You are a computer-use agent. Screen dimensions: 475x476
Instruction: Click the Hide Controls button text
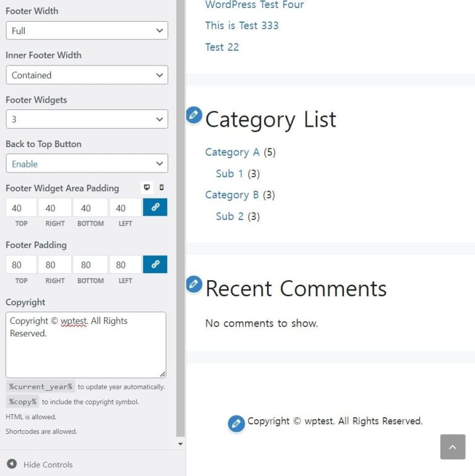(x=48, y=465)
